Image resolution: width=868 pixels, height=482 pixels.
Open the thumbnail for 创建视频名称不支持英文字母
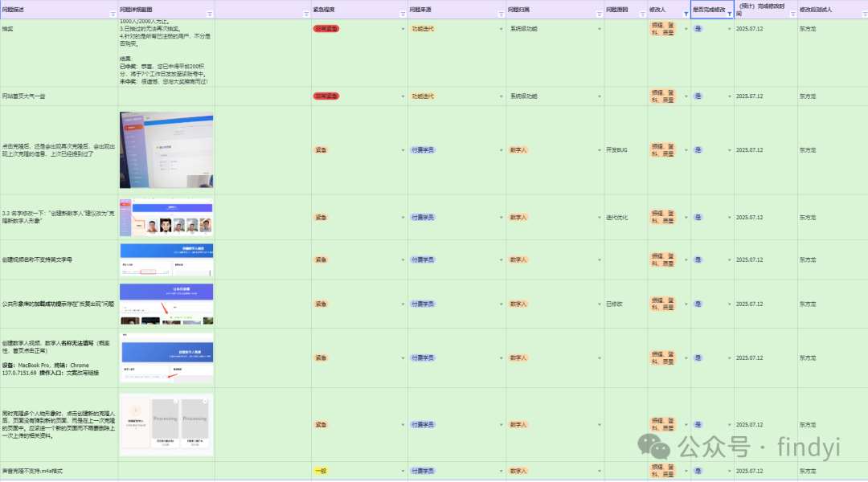click(166, 259)
